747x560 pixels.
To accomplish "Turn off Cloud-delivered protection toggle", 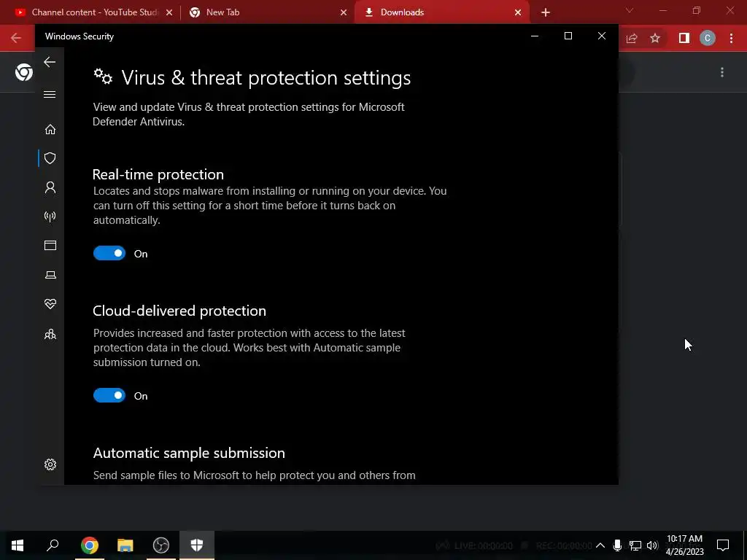I will 109,395.
